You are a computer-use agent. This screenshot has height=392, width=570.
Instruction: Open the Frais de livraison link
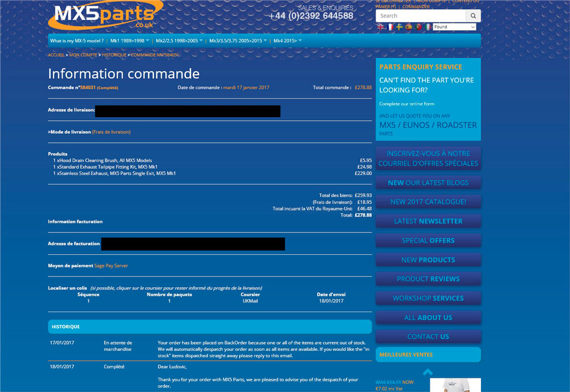click(111, 132)
